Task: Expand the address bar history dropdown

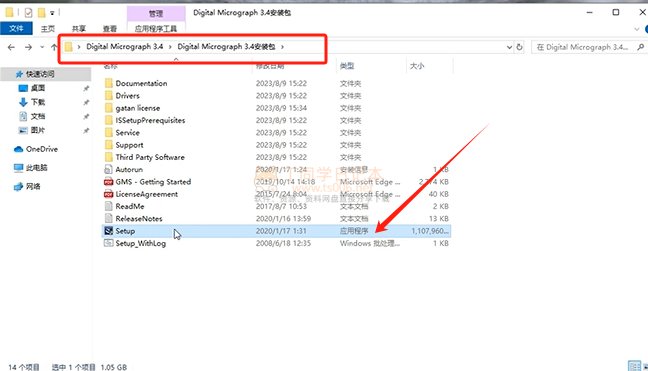Action: (x=509, y=47)
